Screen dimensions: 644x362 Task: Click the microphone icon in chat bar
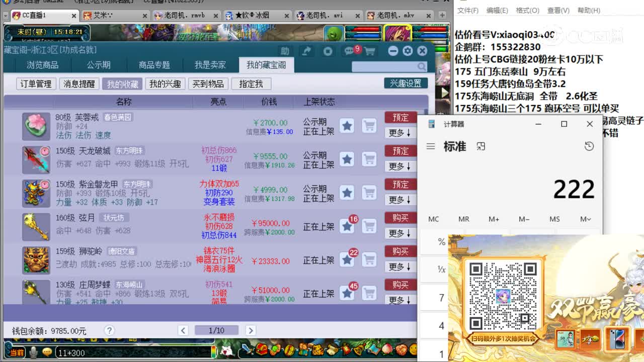tap(34, 352)
